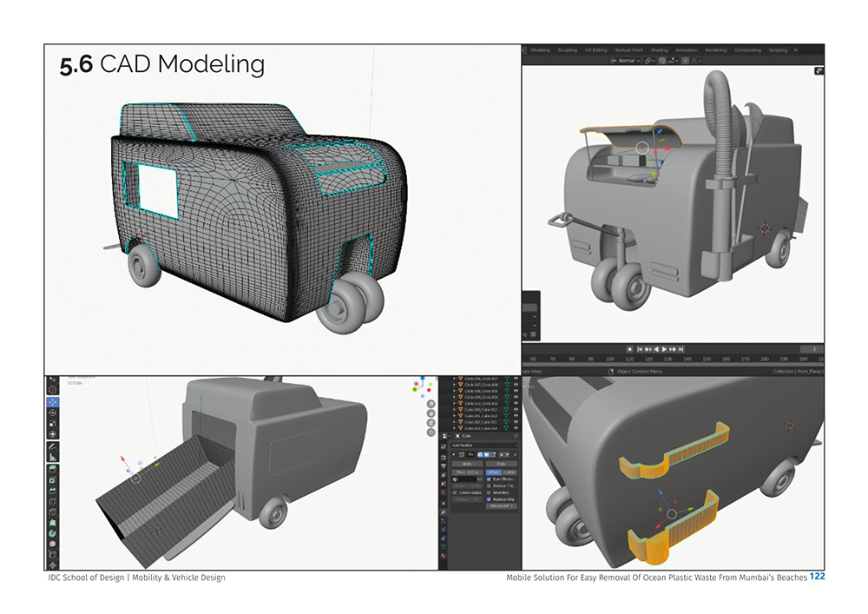Toggle the Replace Original checkbox
This screenshot has height=614, width=868.
(x=489, y=498)
